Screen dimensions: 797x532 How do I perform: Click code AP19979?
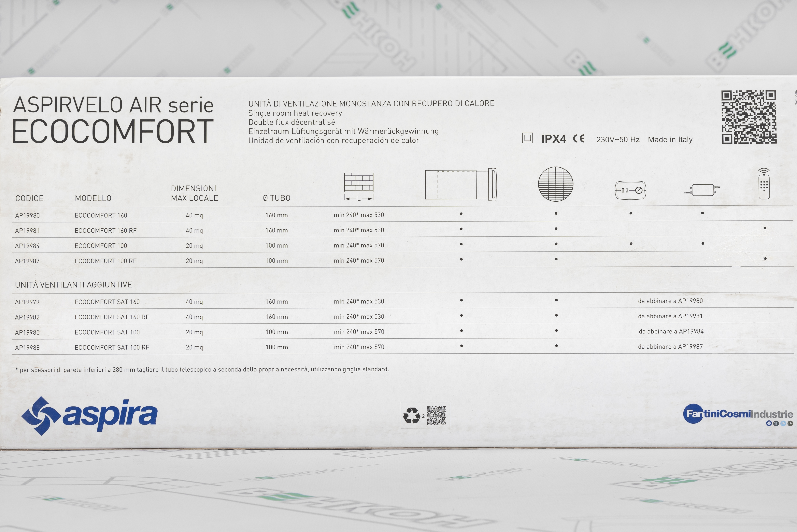(x=27, y=302)
